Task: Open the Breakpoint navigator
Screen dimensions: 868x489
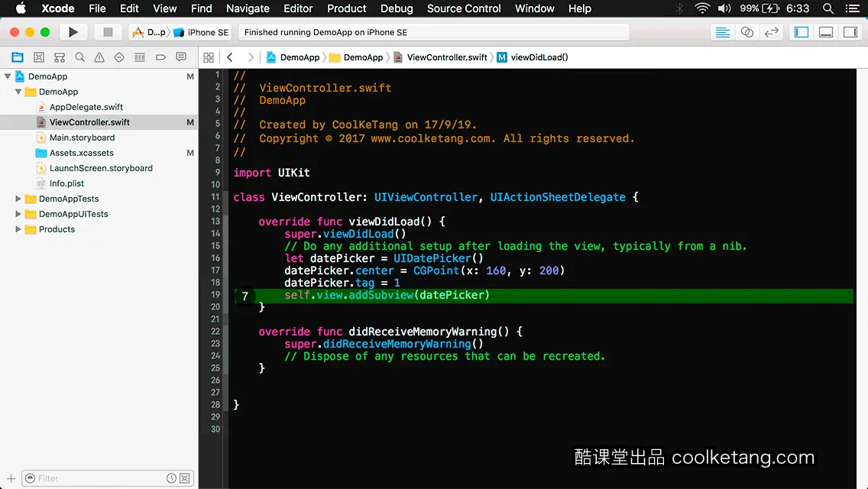Action: 160,57
